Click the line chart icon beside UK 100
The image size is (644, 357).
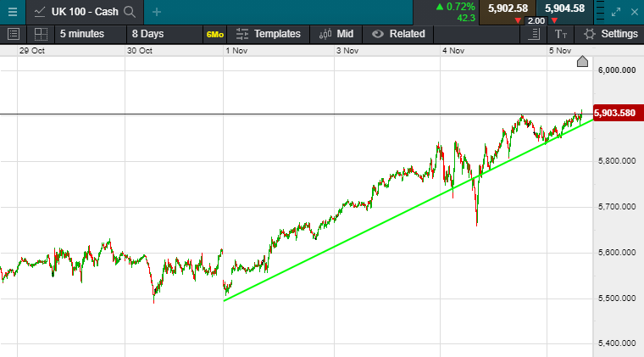coord(40,12)
